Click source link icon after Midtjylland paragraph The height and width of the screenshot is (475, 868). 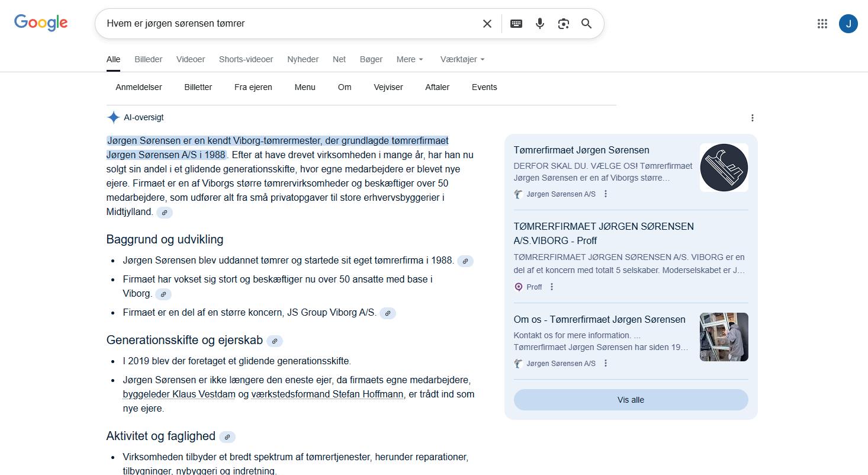point(165,212)
